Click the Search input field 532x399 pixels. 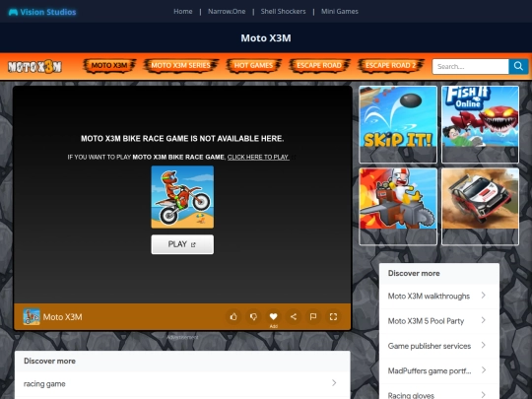pyautogui.click(x=470, y=66)
